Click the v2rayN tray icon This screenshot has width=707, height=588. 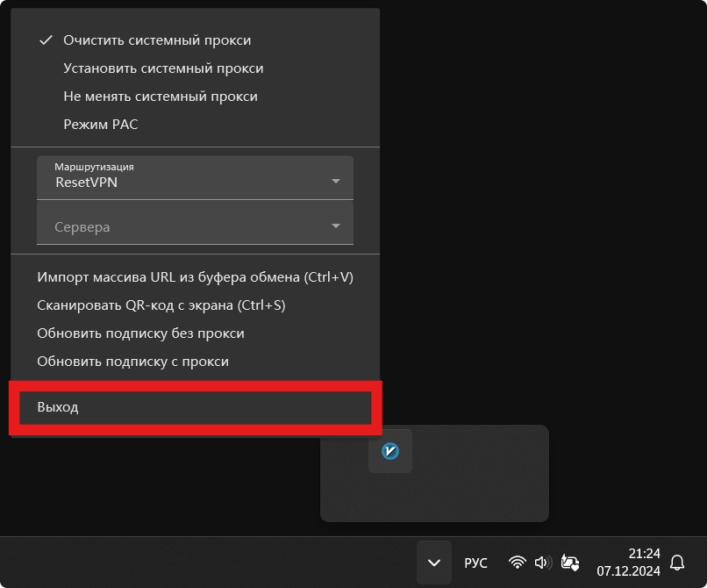coord(390,451)
